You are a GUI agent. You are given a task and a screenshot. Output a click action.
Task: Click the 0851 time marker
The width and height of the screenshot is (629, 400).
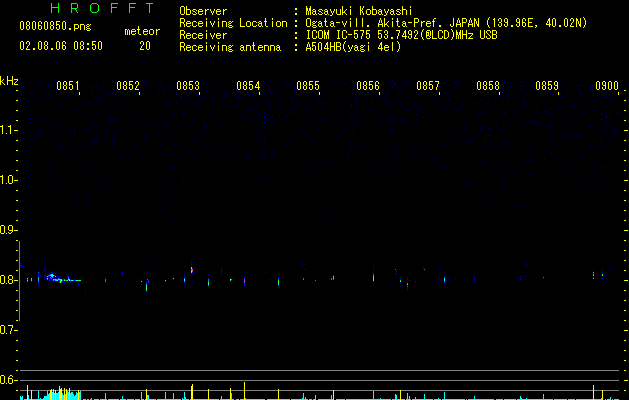(67, 85)
